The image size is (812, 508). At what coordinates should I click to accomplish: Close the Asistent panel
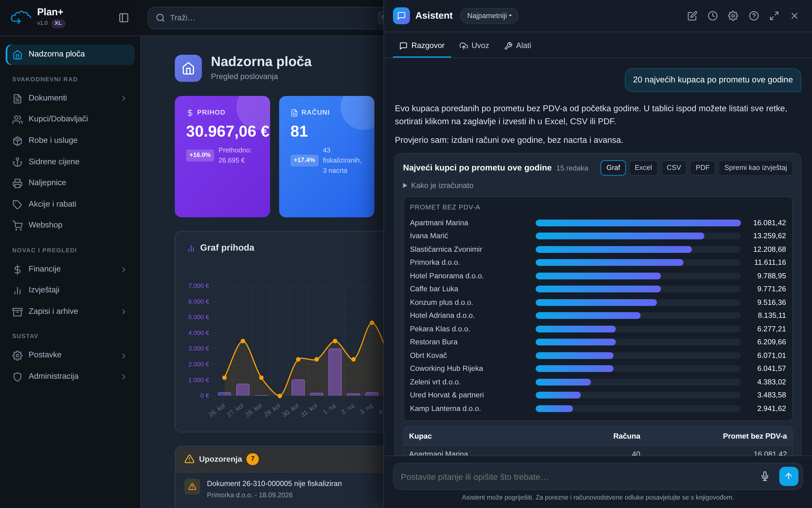point(794,16)
